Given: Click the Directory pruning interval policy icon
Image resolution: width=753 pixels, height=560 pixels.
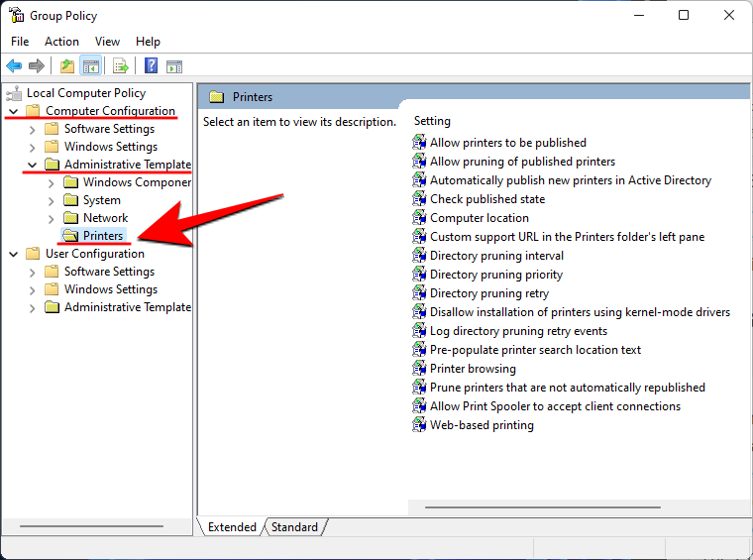Looking at the screenshot, I should point(419,255).
